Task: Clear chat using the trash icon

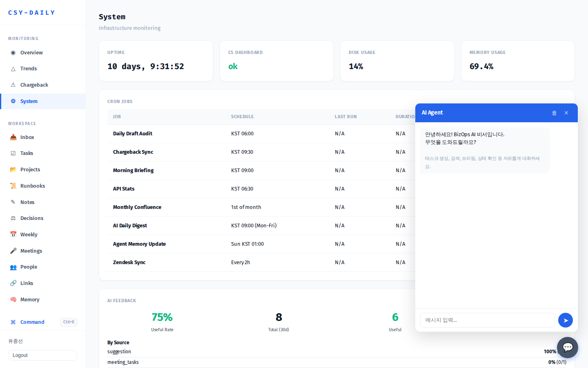Action: pos(554,113)
